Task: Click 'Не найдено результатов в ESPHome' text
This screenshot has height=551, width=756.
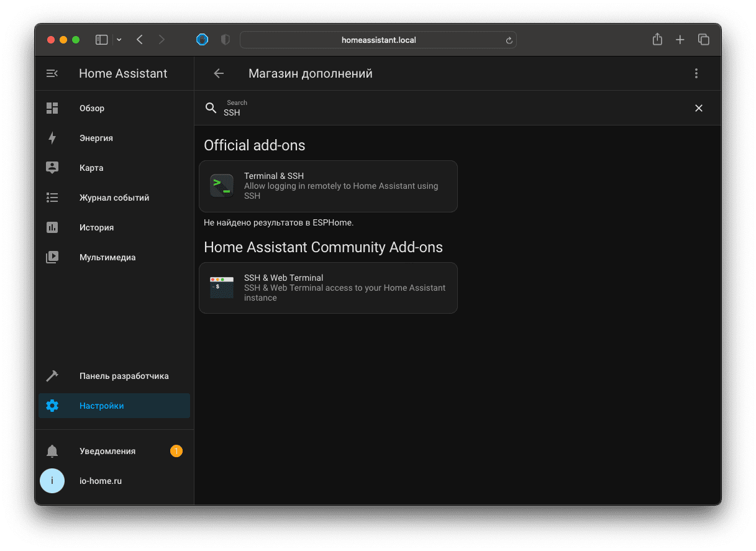Action: [x=279, y=222]
